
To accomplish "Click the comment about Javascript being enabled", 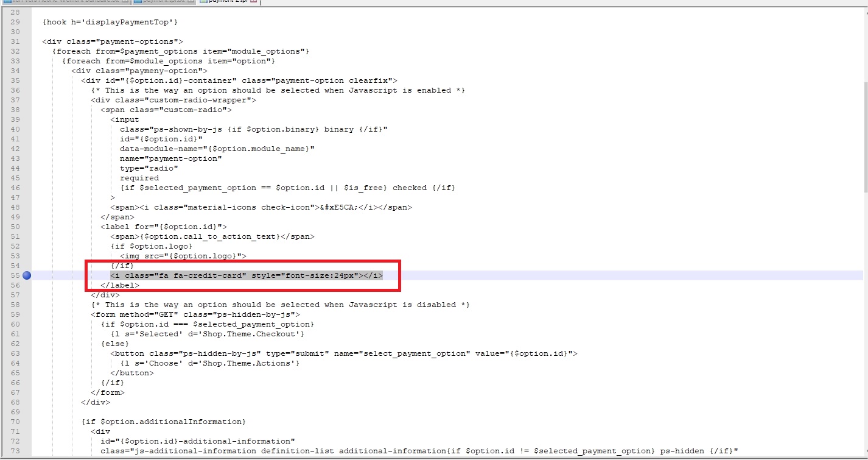I will click(x=278, y=90).
